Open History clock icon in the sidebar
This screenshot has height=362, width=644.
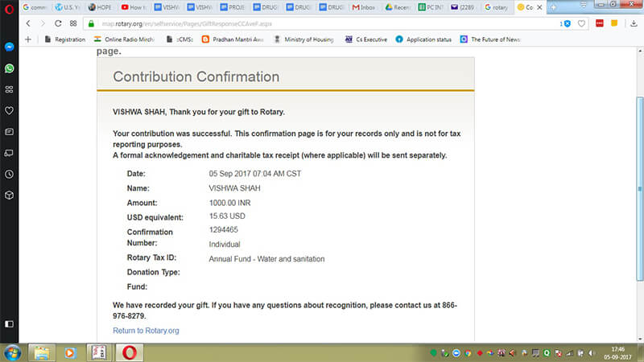9,175
